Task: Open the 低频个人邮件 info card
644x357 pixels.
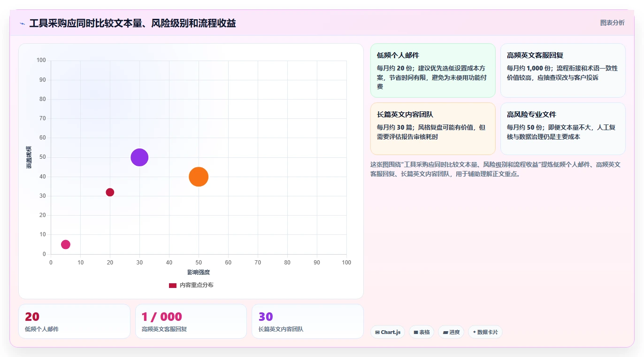Action: pos(433,70)
